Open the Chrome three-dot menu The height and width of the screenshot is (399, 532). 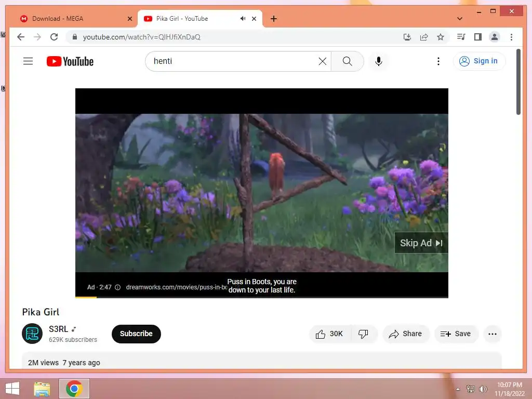click(511, 37)
